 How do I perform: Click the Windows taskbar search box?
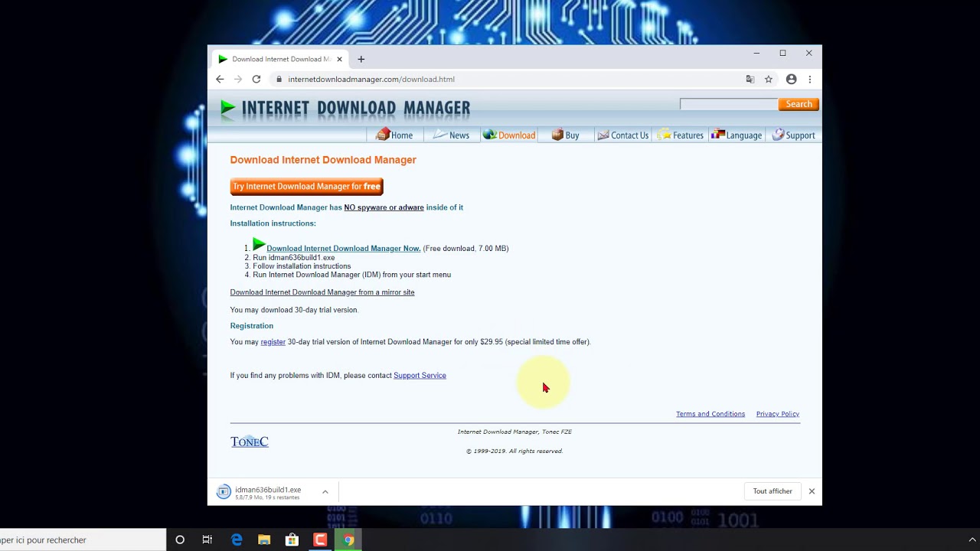[x=83, y=540]
